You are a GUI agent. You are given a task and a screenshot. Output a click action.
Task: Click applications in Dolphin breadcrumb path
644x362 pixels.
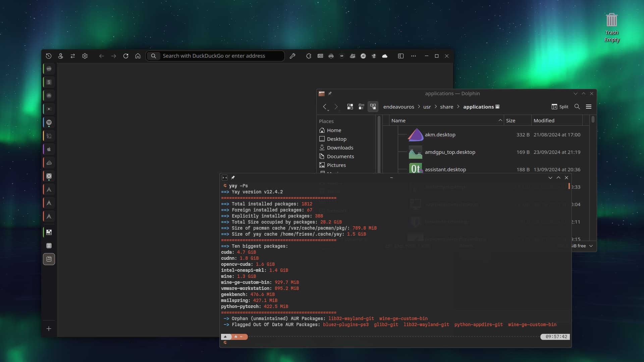tap(478, 107)
